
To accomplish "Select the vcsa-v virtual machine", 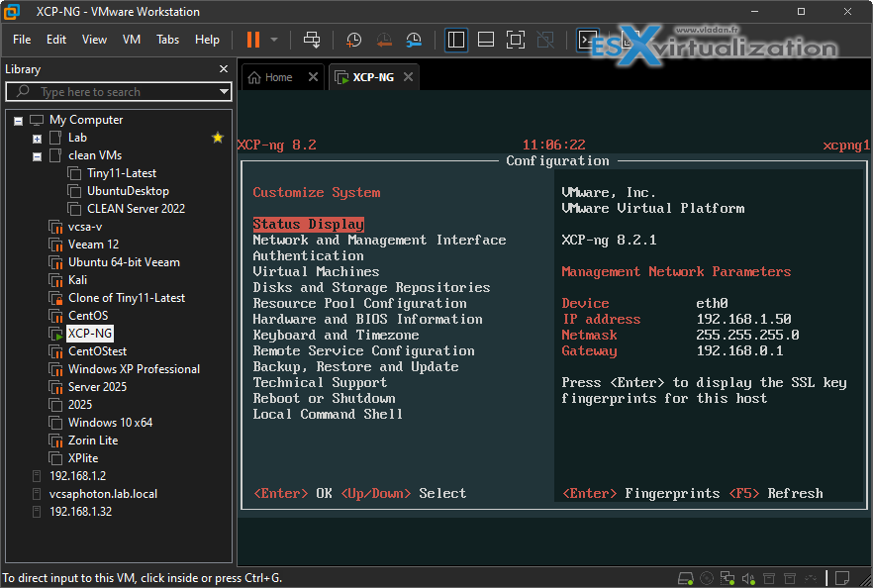I will click(85, 227).
